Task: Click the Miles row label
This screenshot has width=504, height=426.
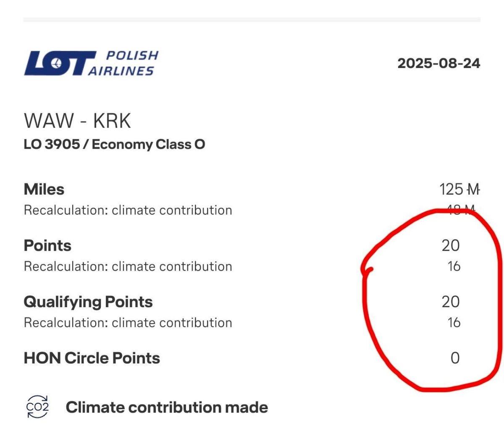Action: (44, 189)
